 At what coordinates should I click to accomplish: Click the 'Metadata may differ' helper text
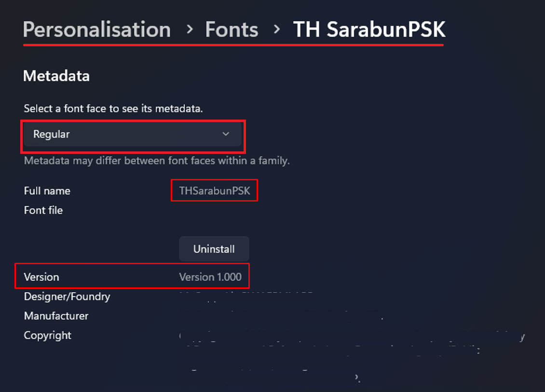[x=156, y=161]
